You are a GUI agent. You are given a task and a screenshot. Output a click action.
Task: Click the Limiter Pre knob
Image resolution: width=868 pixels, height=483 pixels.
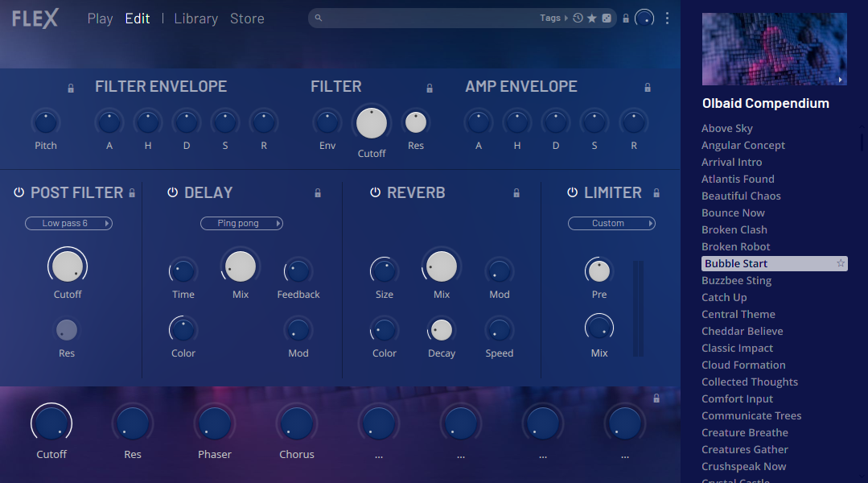(599, 271)
